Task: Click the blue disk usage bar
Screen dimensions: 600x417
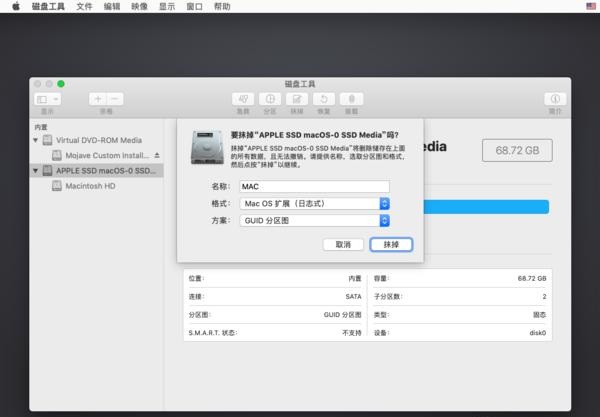Action: (x=486, y=207)
